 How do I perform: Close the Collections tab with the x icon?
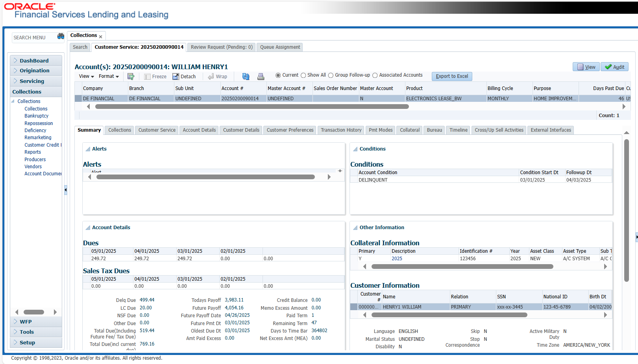click(101, 37)
